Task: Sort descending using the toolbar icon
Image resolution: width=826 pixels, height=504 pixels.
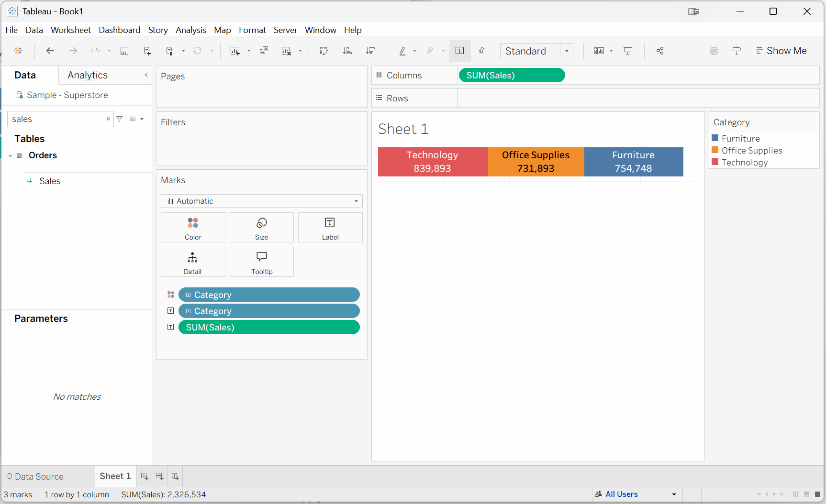Action: 370,51
